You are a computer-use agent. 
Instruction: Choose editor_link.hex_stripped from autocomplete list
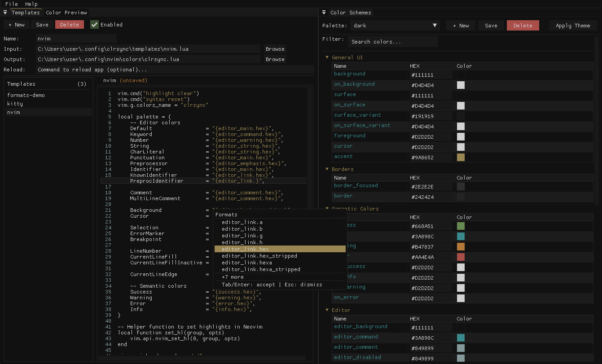259,256
